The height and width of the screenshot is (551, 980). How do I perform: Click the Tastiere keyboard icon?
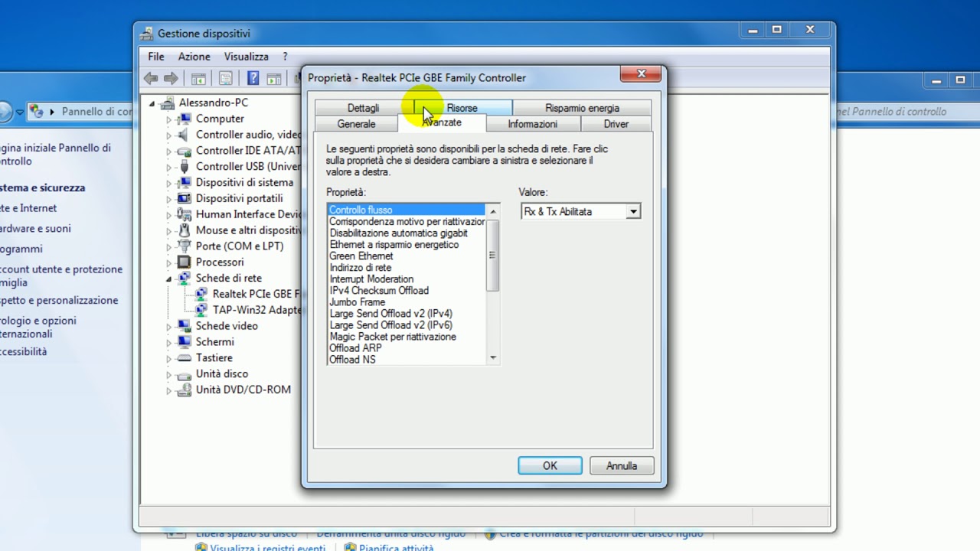184,357
